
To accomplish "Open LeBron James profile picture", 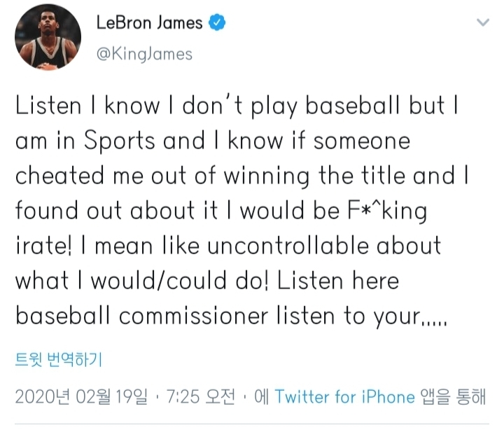I will 48,37.
